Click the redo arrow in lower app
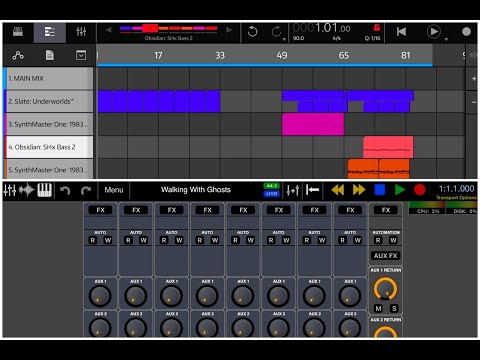This screenshot has width=480, height=360. tap(86, 190)
